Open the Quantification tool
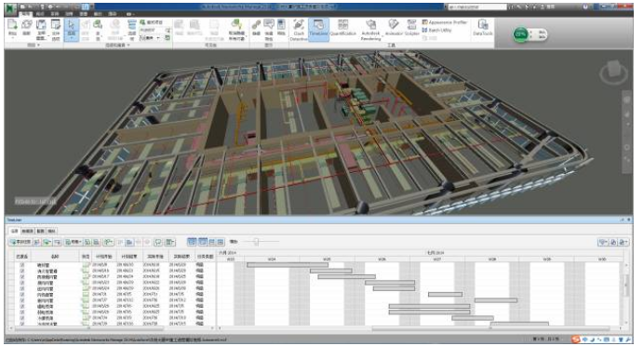Screen dimensions: 644x346 (x=343, y=28)
